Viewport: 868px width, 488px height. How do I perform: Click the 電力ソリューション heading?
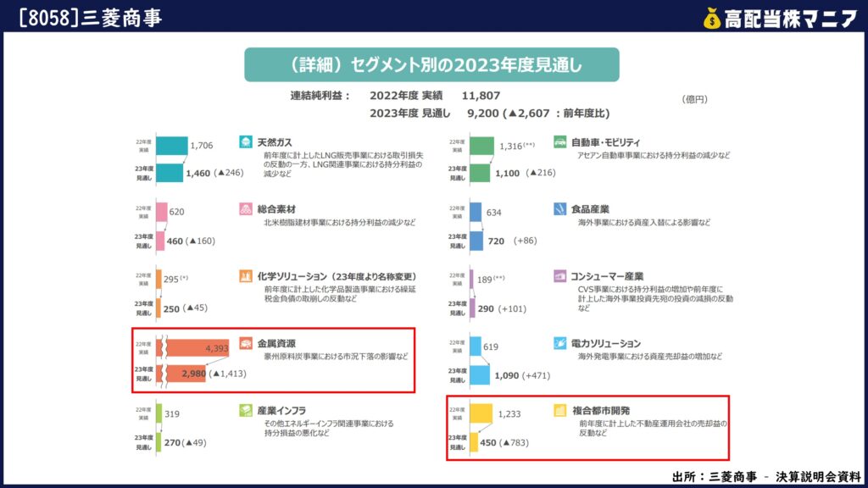605,343
